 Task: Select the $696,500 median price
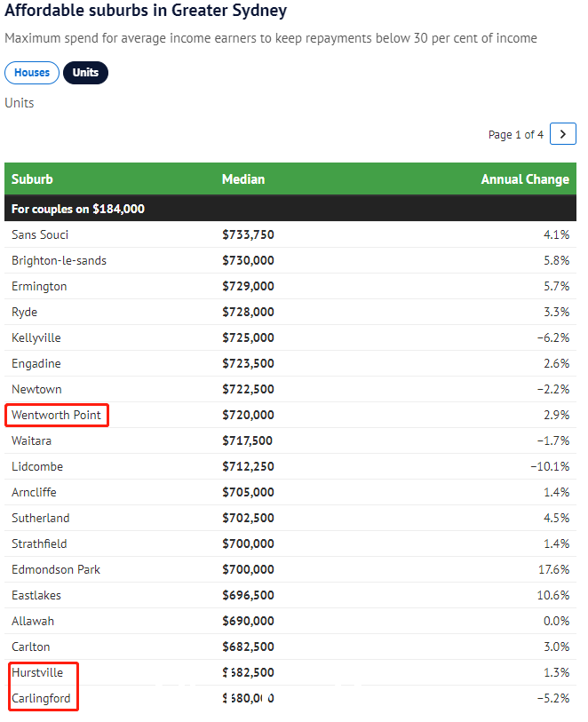coord(248,595)
